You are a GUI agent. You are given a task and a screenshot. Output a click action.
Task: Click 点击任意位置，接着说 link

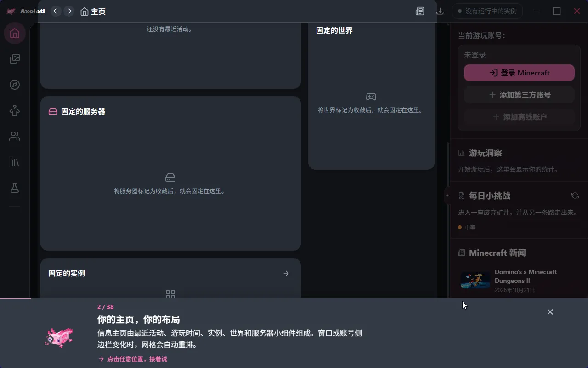pos(133,359)
